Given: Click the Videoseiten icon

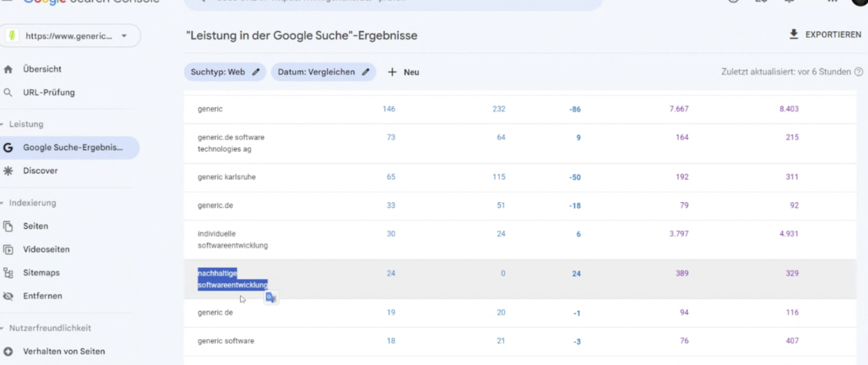Looking at the screenshot, I should 8,249.
